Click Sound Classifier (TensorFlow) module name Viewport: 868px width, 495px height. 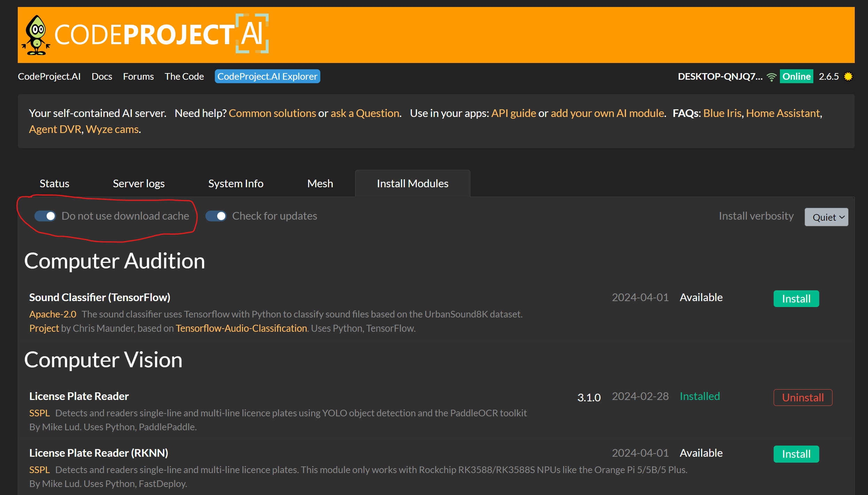coord(100,298)
